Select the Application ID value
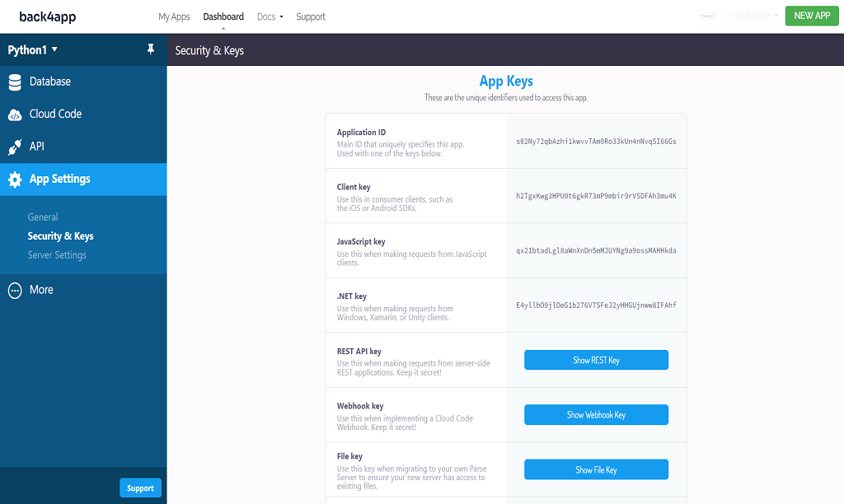Image resolution: width=844 pixels, height=504 pixels. [597, 142]
